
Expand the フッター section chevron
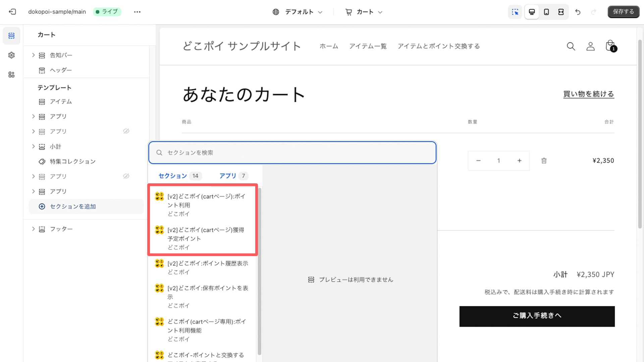click(x=33, y=229)
